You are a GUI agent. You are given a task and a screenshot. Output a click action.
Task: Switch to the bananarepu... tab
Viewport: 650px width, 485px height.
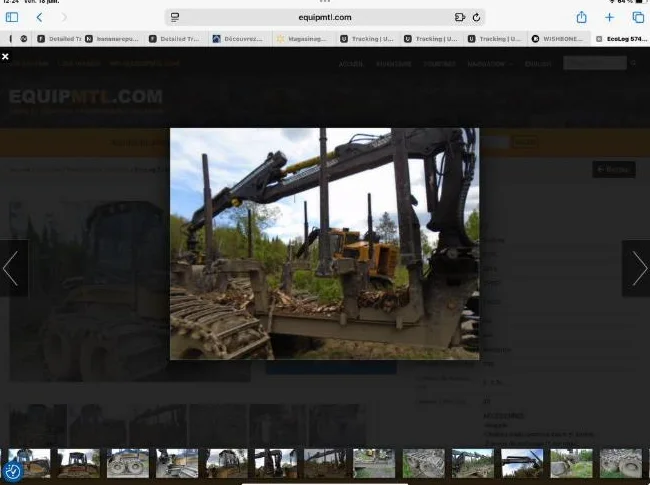[112, 39]
